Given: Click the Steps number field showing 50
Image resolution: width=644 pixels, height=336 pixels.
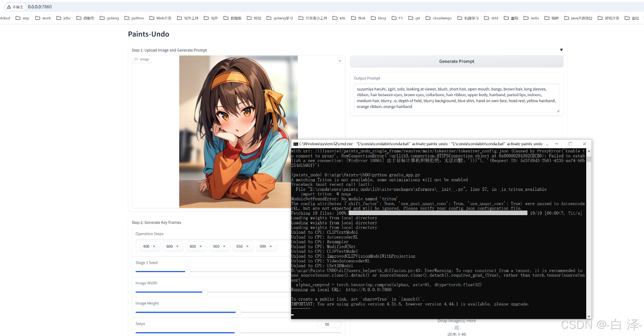Looking at the screenshot, I should pyautogui.click(x=329, y=324).
